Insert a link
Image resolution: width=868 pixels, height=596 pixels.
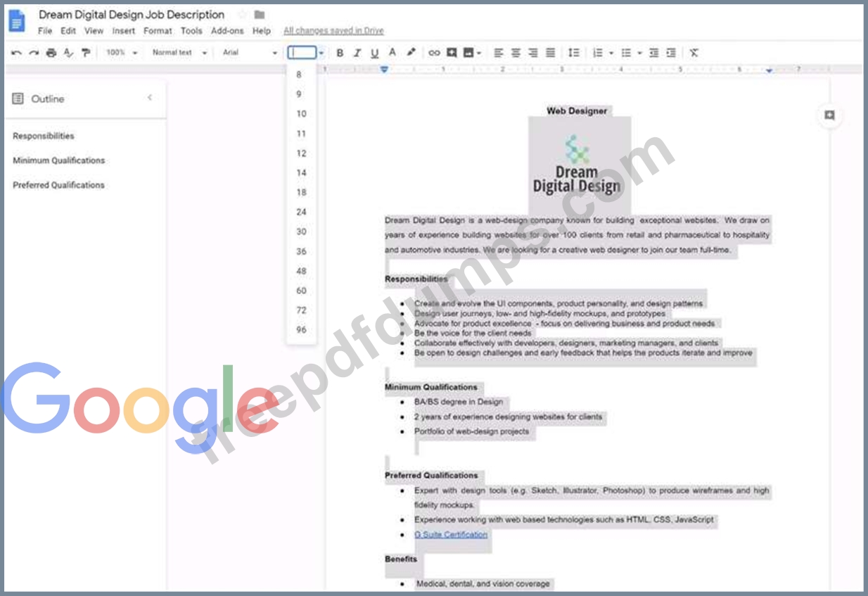pyautogui.click(x=434, y=53)
